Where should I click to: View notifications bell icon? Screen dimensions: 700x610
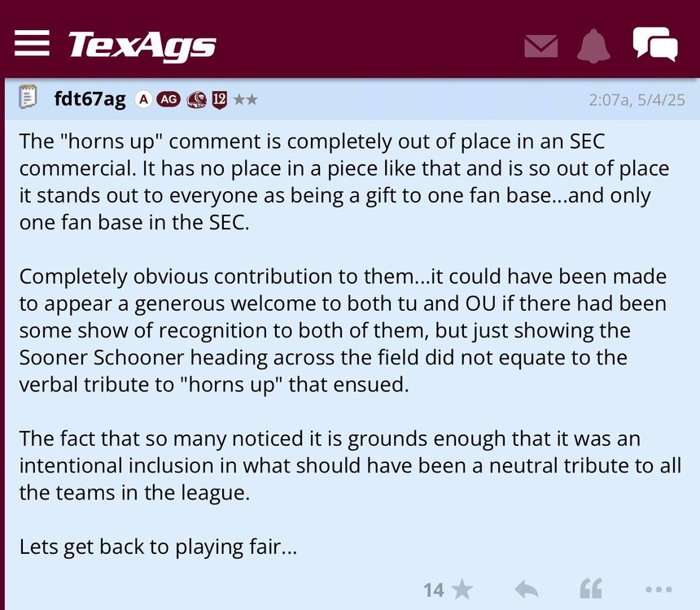[x=593, y=45]
